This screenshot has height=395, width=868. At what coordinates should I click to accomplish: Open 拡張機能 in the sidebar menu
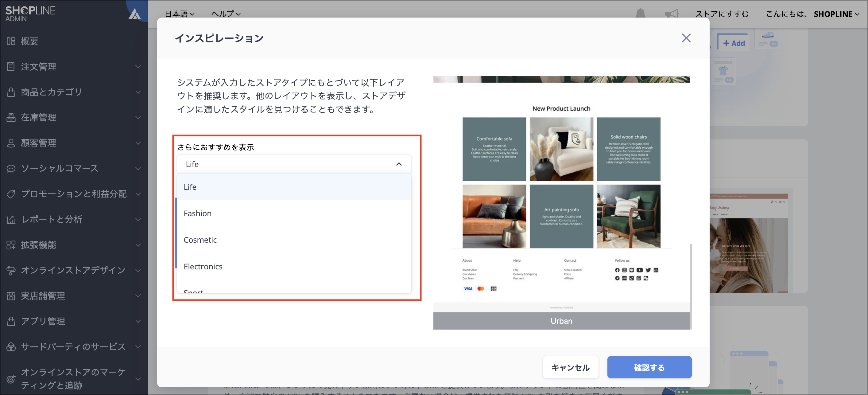click(x=38, y=245)
